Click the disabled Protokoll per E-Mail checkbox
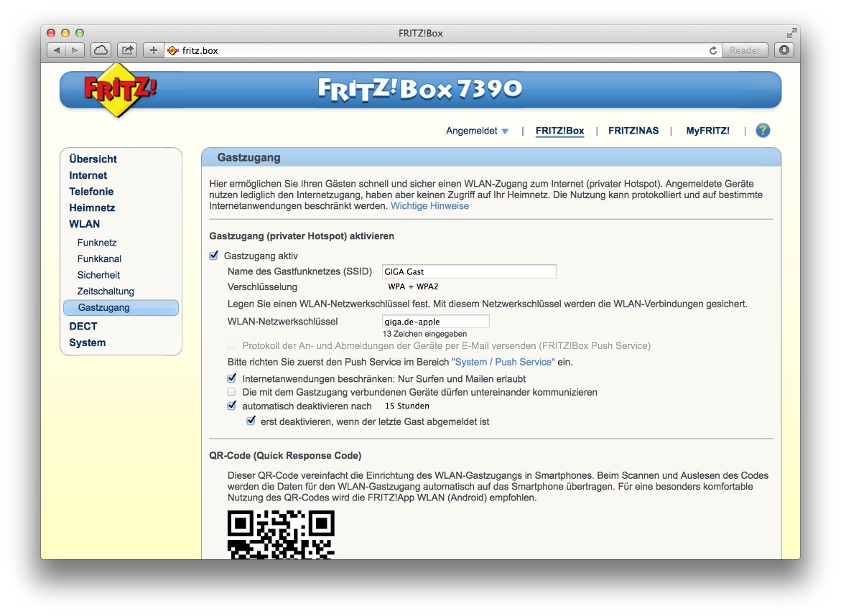The image size is (841, 616). (231, 345)
